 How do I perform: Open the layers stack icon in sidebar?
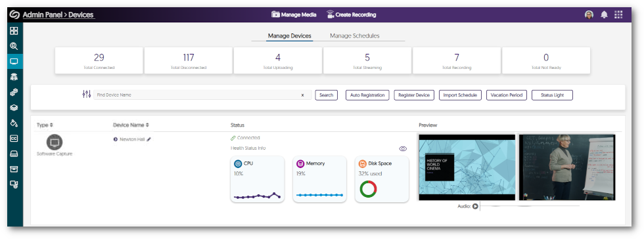pos(14,108)
